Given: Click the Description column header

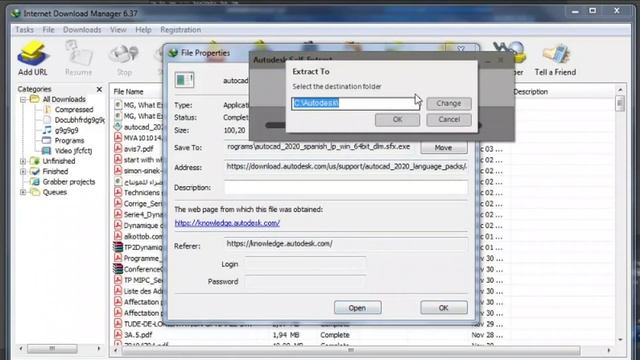Looking at the screenshot, I should [531, 91].
